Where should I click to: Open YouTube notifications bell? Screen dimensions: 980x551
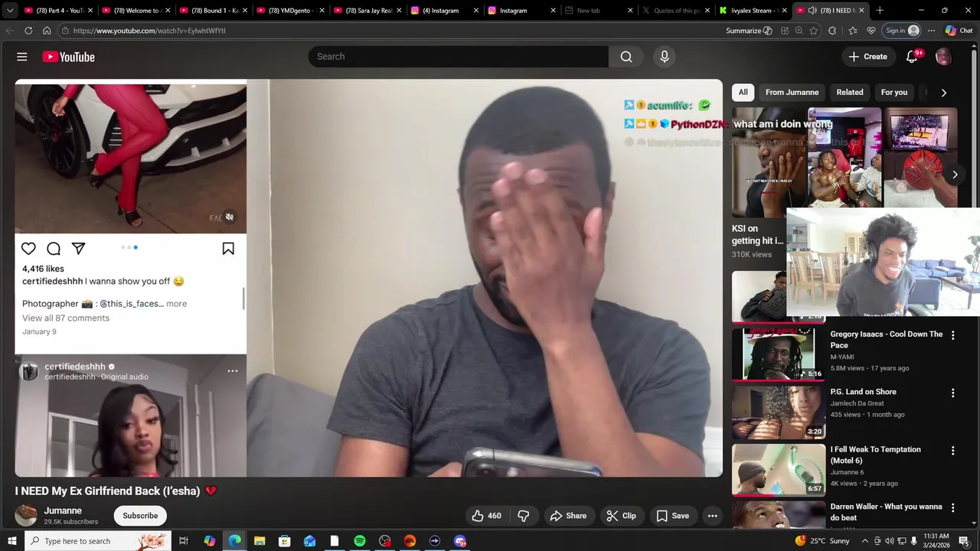pos(912,57)
